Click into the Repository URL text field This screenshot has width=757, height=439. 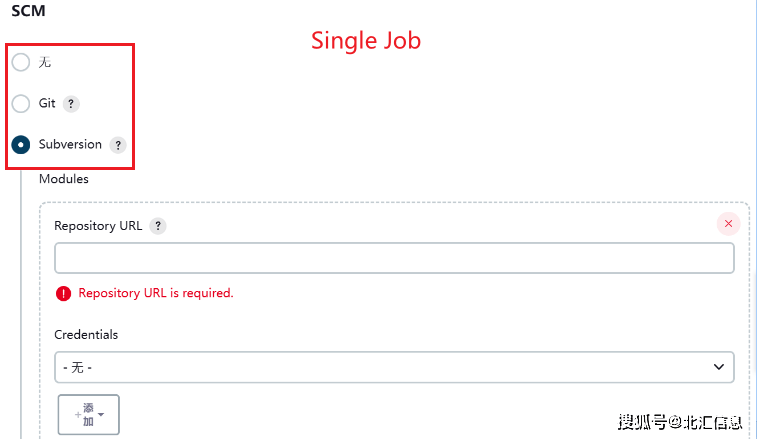point(394,258)
